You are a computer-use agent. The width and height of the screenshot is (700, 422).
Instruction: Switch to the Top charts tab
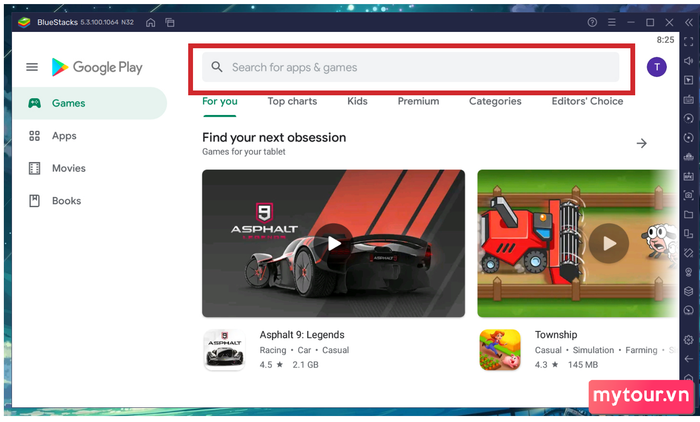[292, 101]
